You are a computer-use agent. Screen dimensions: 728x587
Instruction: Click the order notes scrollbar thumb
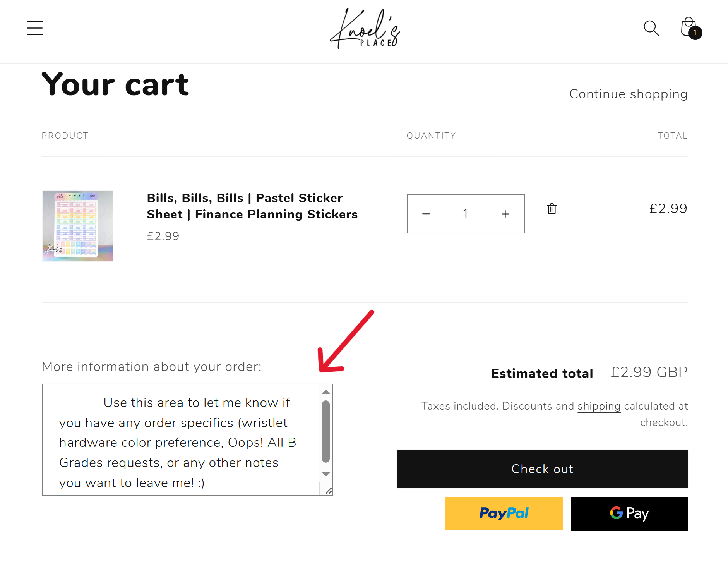click(x=326, y=431)
